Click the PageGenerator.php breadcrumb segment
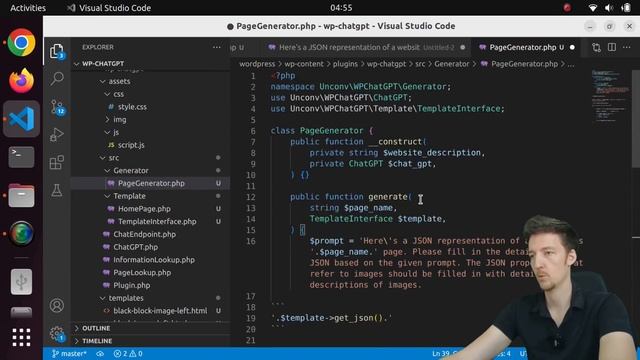The height and width of the screenshot is (360, 640). point(519,64)
